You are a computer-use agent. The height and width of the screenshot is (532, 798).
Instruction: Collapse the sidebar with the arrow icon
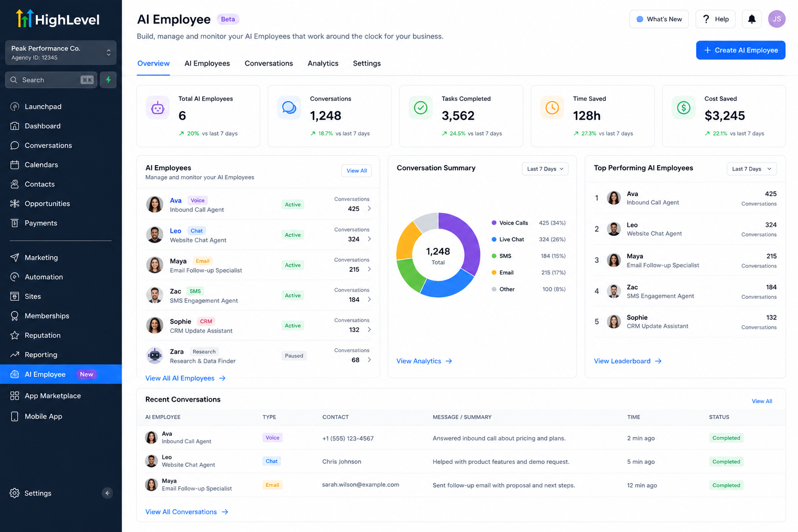[x=108, y=493]
